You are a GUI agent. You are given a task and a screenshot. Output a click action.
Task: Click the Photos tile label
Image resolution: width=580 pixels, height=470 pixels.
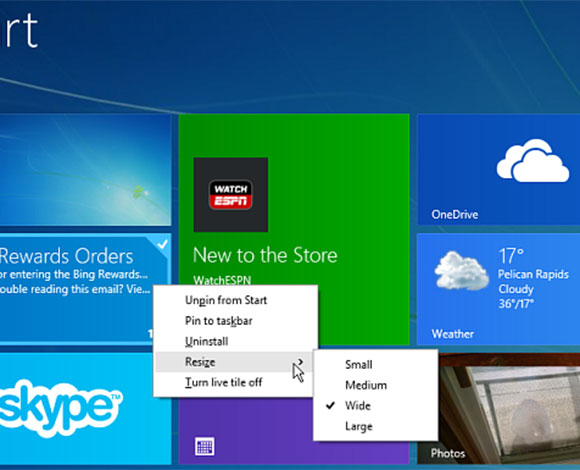[x=448, y=453]
